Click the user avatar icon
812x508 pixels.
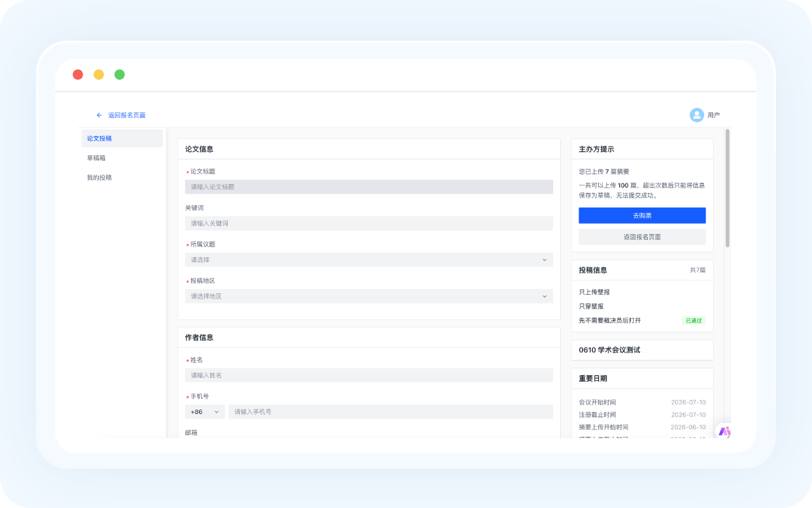697,115
